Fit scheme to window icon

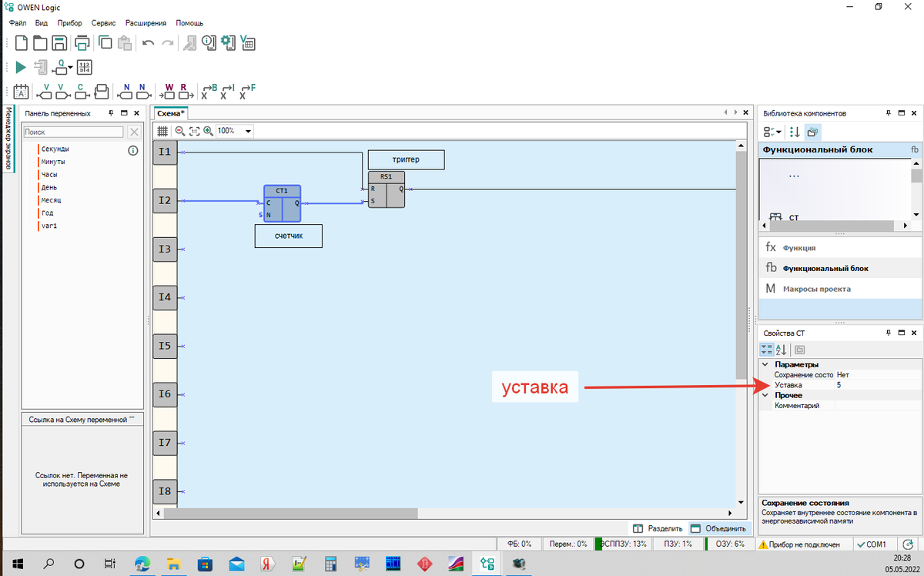pyautogui.click(x=194, y=131)
